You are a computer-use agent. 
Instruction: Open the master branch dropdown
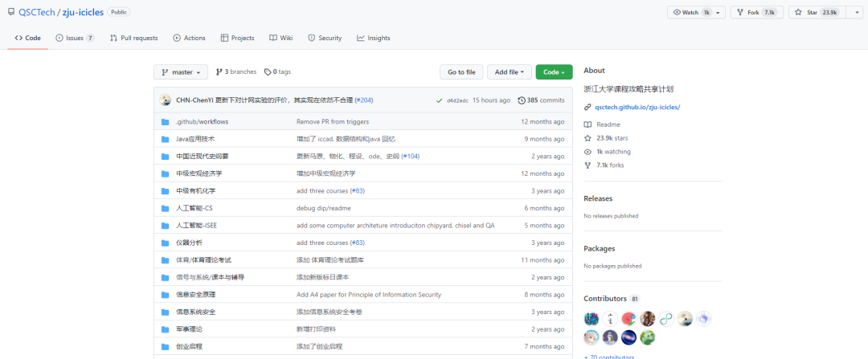(181, 72)
